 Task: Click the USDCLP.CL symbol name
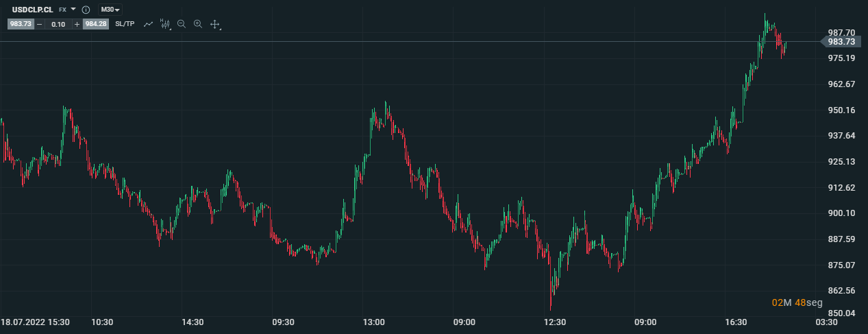click(x=28, y=10)
